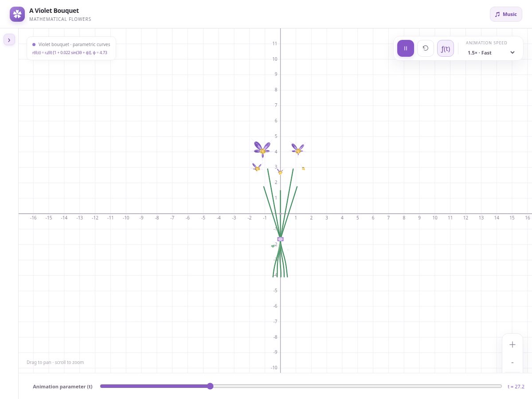Click the A Violet Bouquet title
The height and width of the screenshot is (399, 532).
point(54,10)
